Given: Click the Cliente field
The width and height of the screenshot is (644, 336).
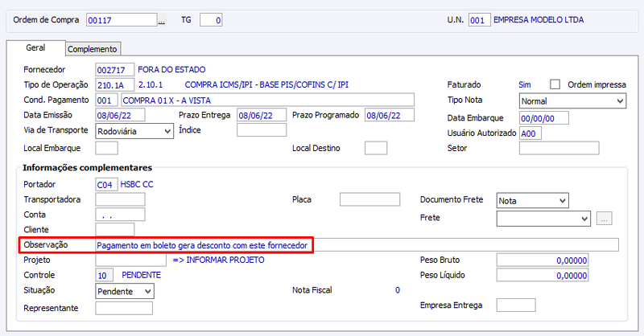Looking at the screenshot, I should [x=114, y=230].
